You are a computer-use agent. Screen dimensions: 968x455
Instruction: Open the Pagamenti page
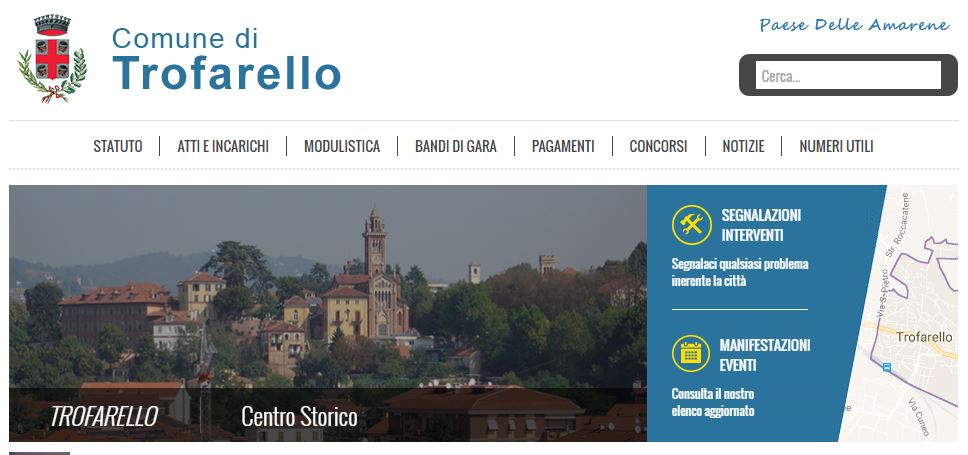pyautogui.click(x=563, y=146)
